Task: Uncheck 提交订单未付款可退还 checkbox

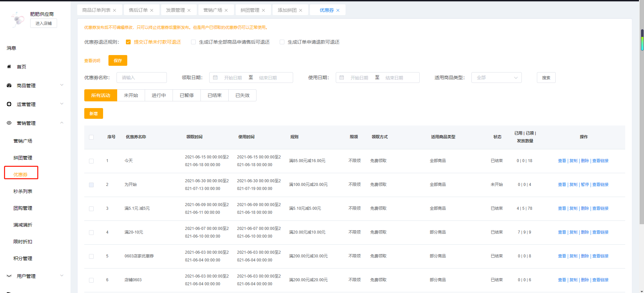Action: (x=128, y=42)
